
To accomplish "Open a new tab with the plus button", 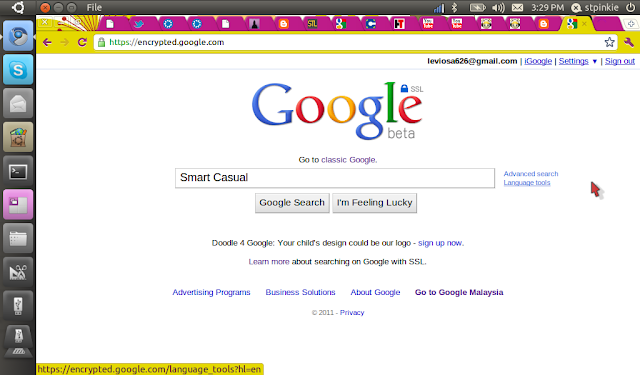I will 631,24.
